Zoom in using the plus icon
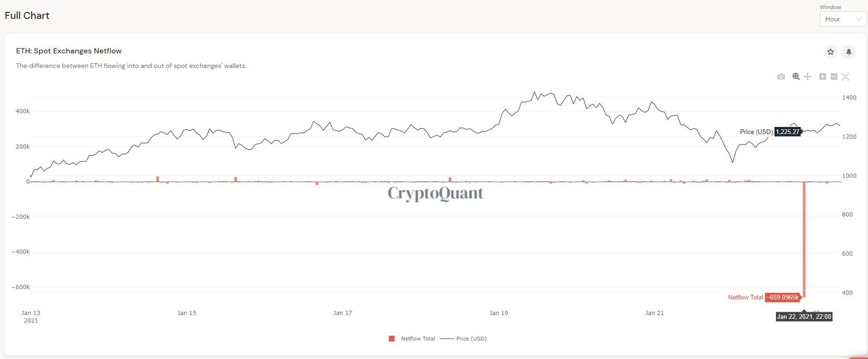Viewport: 868px width, 359px height. click(x=823, y=76)
